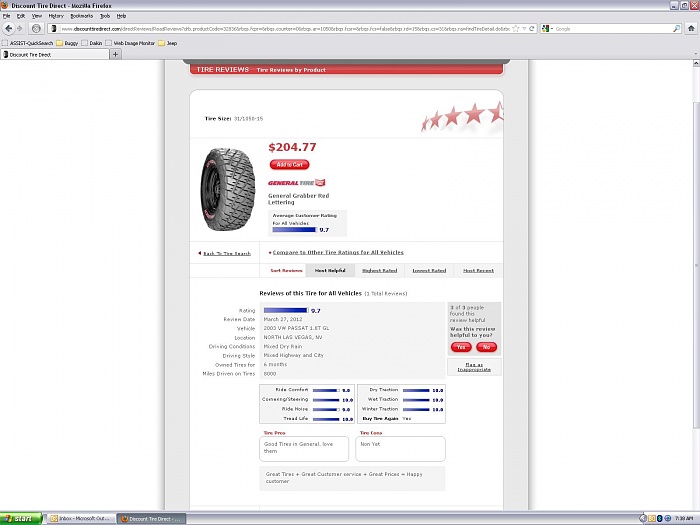Open the Dakin bookmark
The image size is (700, 525).
pos(92,43)
